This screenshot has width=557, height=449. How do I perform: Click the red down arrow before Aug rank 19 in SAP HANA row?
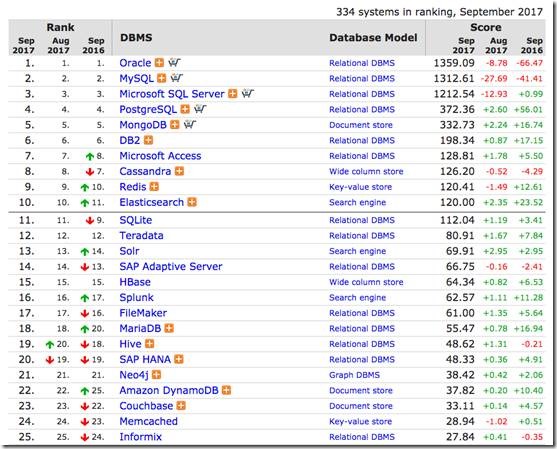pos(50,360)
